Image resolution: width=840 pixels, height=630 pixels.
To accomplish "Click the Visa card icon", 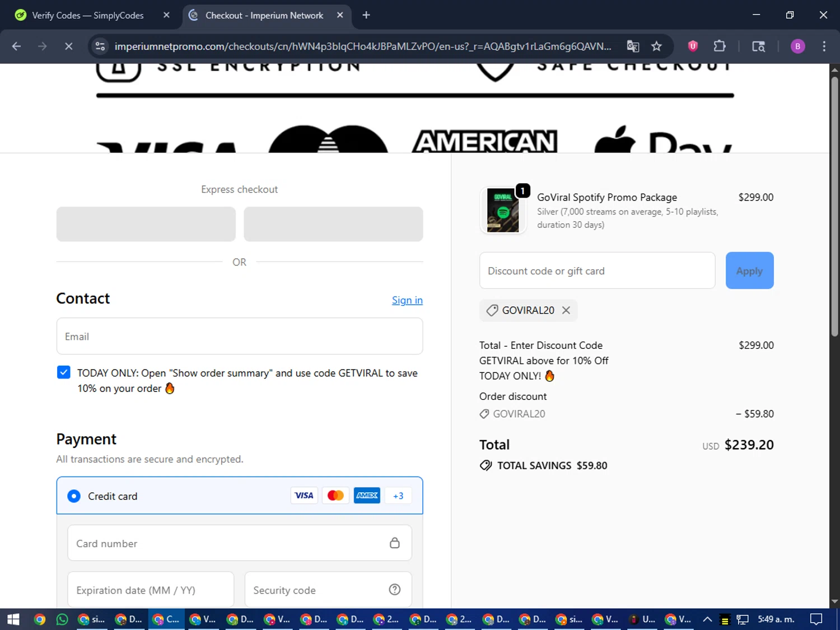I will point(304,496).
